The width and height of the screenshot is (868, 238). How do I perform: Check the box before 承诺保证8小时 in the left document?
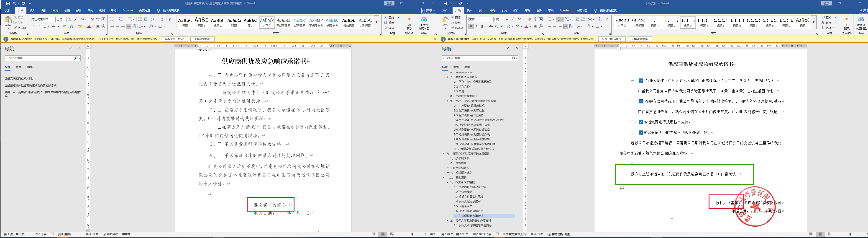pyautogui.click(x=220, y=155)
